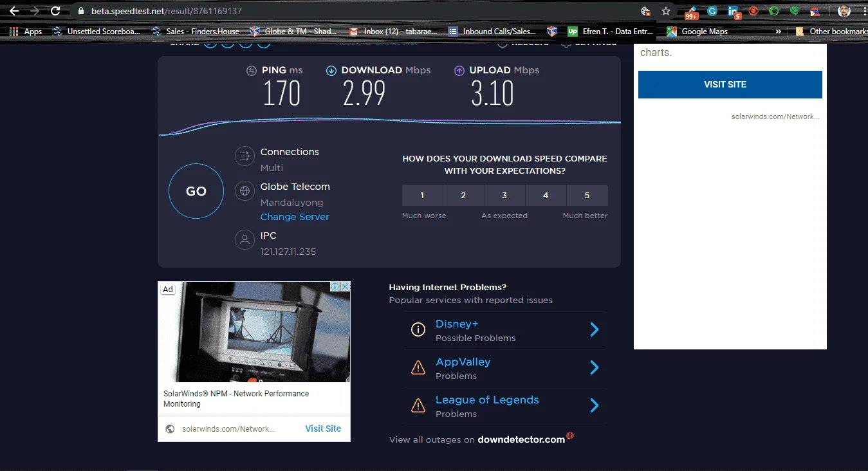Open the Inbox (12) Gmail bookmark
Screen dimensions: 868x471
(x=393, y=32)
